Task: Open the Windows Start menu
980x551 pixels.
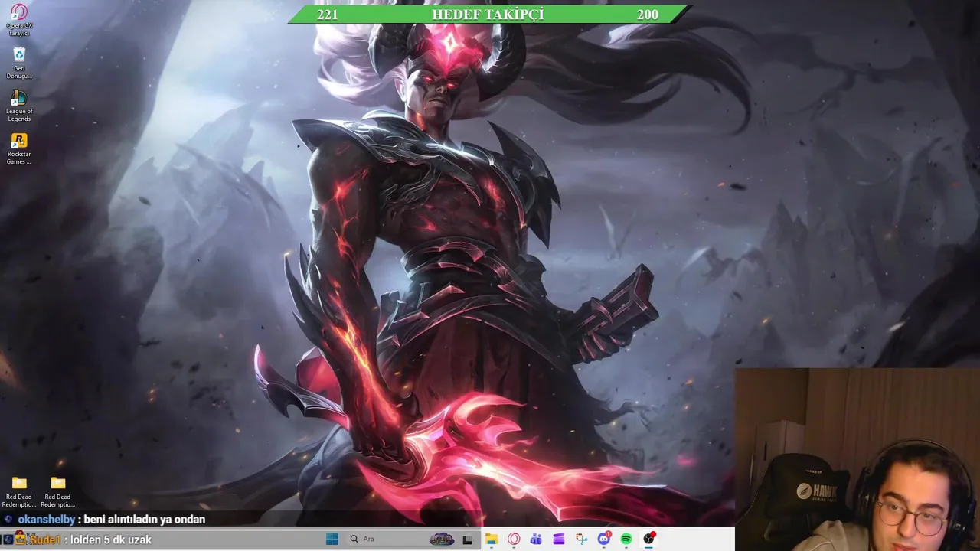Action: [x=332, y=540]
